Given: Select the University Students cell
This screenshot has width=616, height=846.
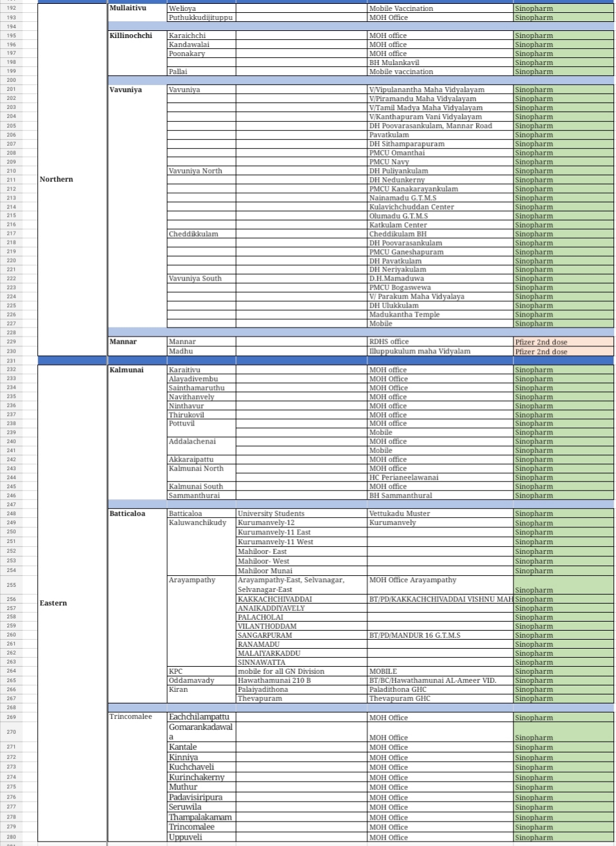Looking at the screenshot, I should 302,514.
